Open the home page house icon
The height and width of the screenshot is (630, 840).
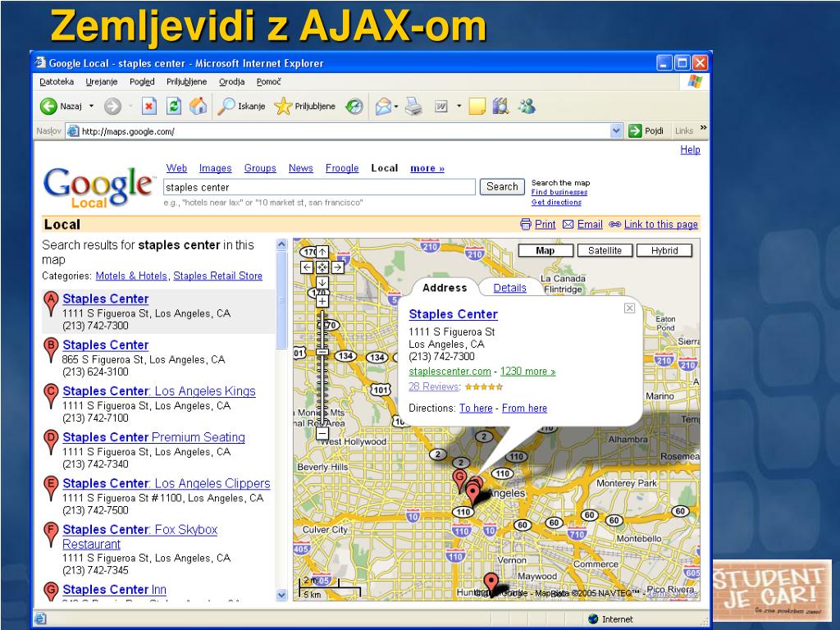click(x=198, y=106)
